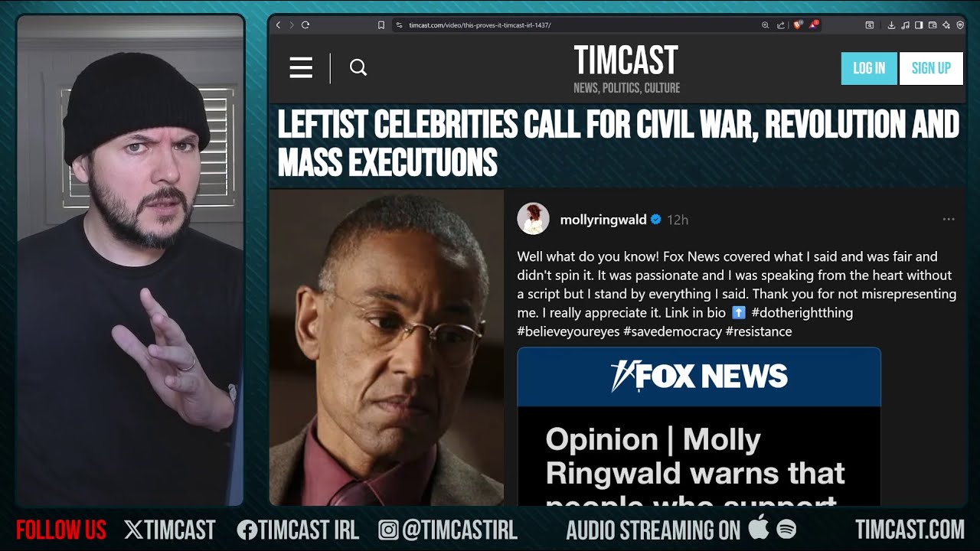Click the SIGN UP button
The width and height of the screenshot is (980, 551).
coord(931,68)
